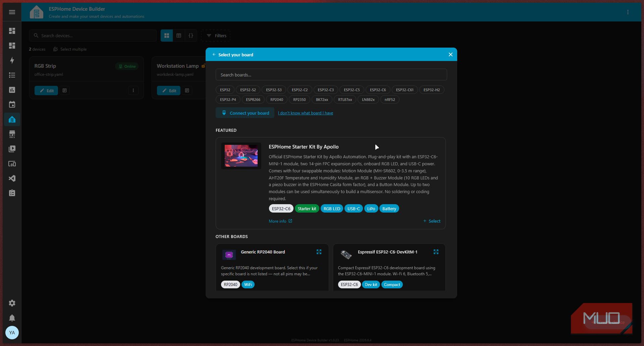Choose Espressif ESP32-C6-DevKitM-1 title
This screenshot has height=346, width=644.
pos(388,252)
